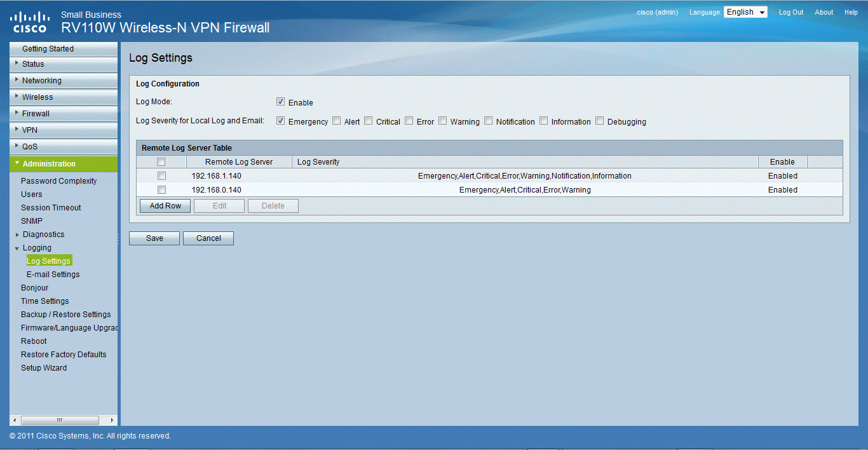Enable Warning severity logging
This screenshot has height=450, width=868.
pyautogui.click(x=442, y=121)
